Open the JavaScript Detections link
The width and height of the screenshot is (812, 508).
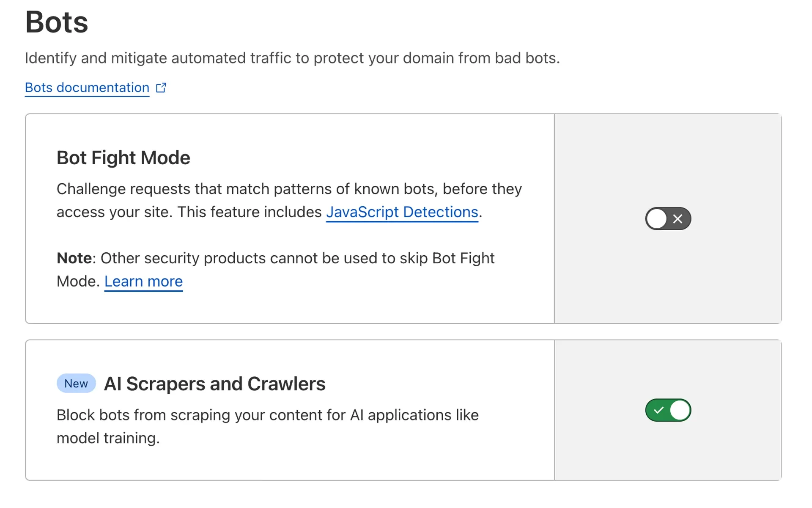click(x=402, y=212)
